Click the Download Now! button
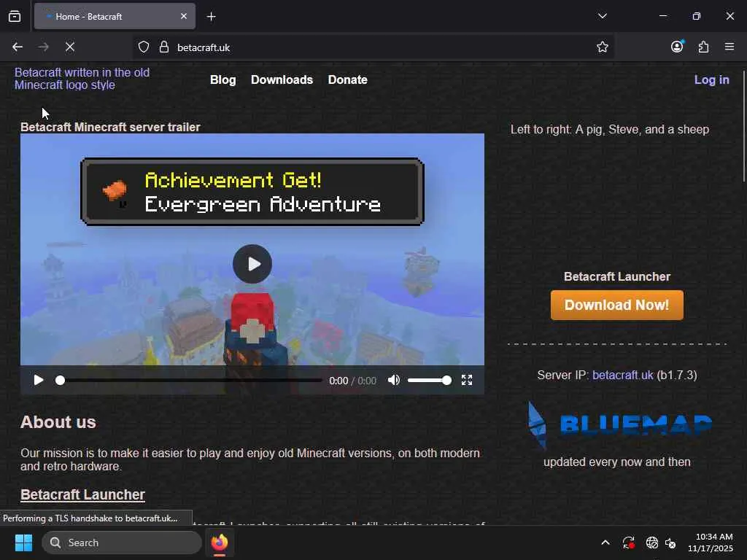Screen dimensions: 747x560 617,306
